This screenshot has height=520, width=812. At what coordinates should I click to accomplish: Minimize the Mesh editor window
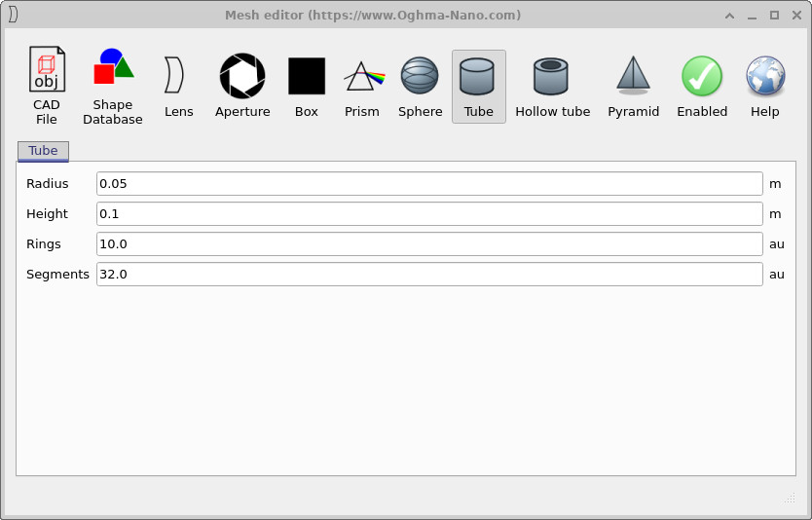pyautogui.click(x=753, y=15)
